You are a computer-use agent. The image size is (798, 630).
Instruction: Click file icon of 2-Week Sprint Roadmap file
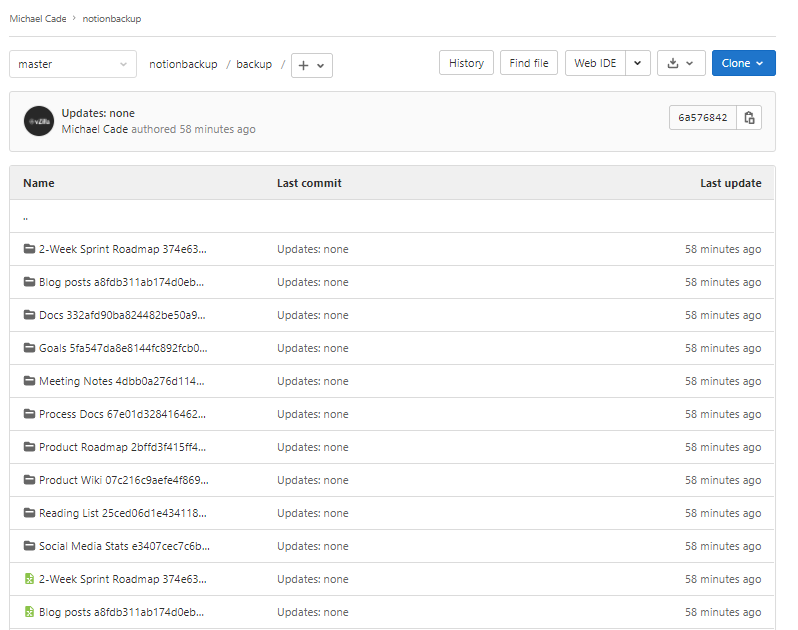(29, 579)
